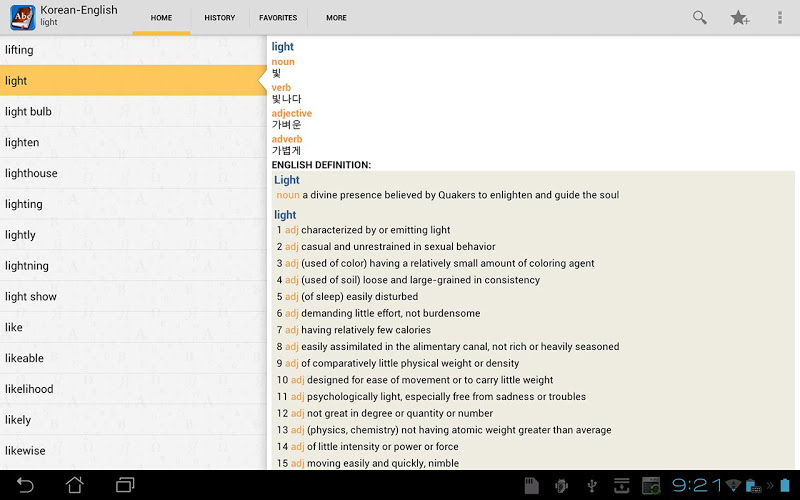Tap the clock showing 9:21
The image size is (800, 500).
click(697, 485)
